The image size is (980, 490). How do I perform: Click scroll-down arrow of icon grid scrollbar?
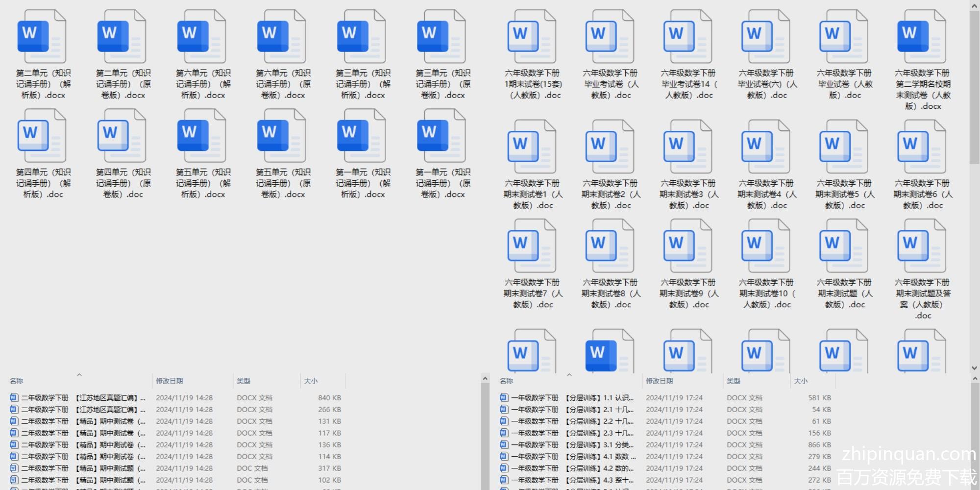[x=974, y=368]
